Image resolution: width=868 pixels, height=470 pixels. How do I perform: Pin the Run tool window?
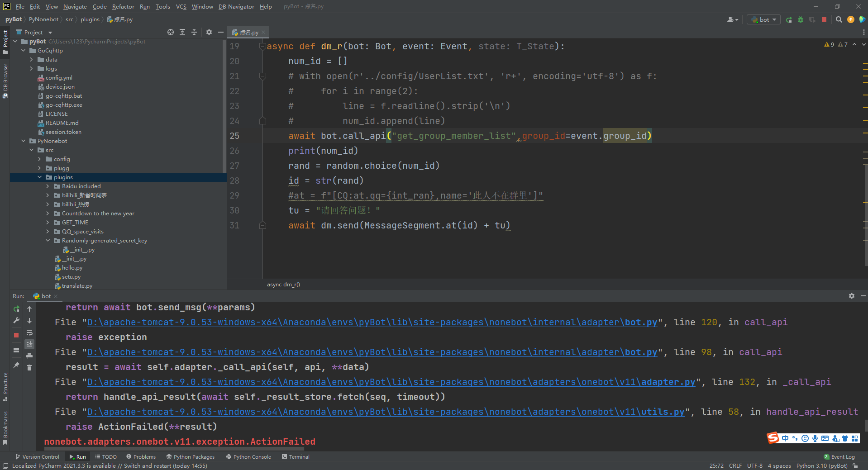(x=16, y=365)
